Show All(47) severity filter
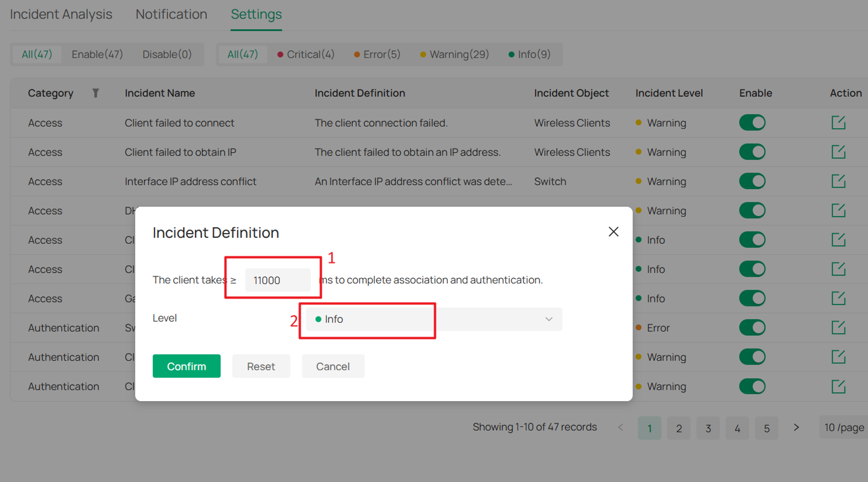This screenshot has height=482, width=868. [243, 54]
